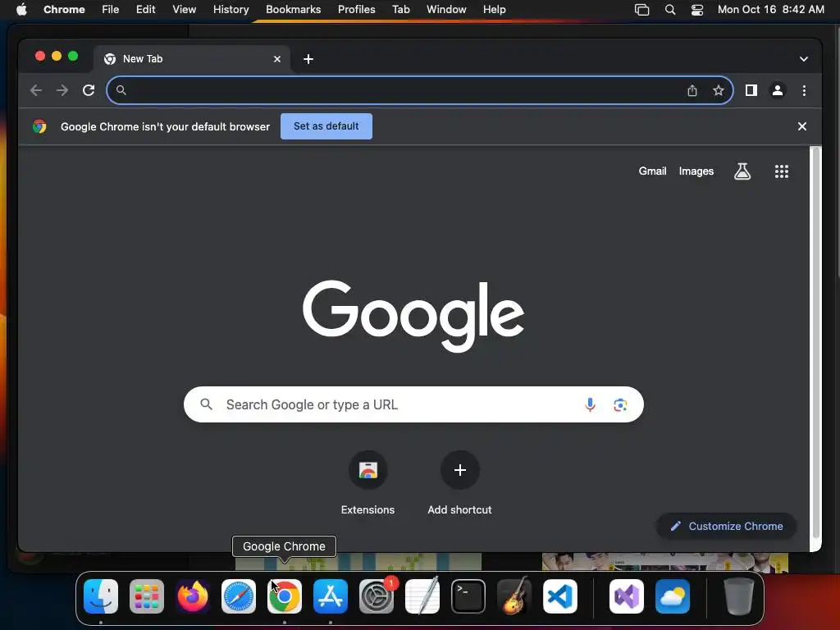The height and width of the screenshot is (630, 840).
Task: Open the Window menu
Action: point(446,10)
